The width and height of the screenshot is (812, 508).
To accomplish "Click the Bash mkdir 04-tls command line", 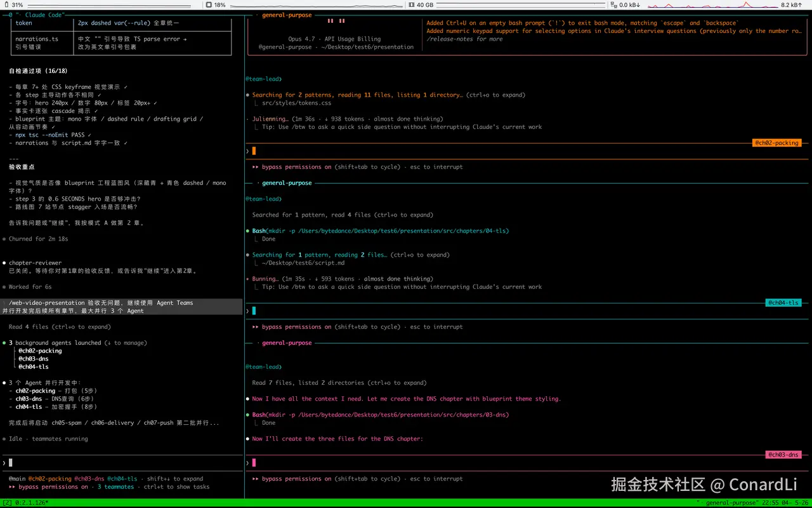I will click(381, 231).
